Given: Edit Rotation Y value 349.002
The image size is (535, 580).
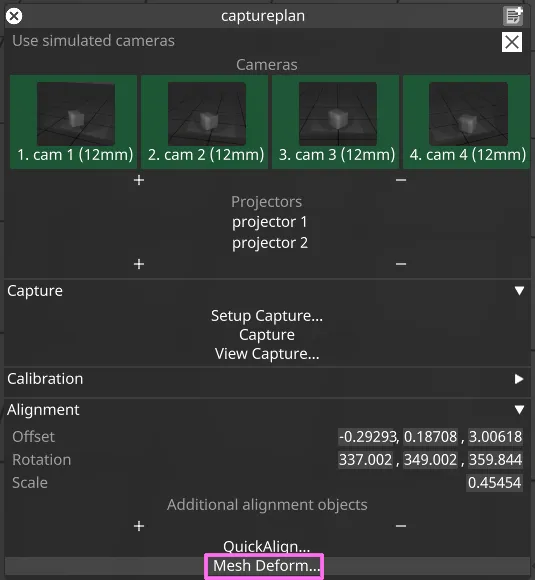Looking at the screenshot, I should 430,460.
